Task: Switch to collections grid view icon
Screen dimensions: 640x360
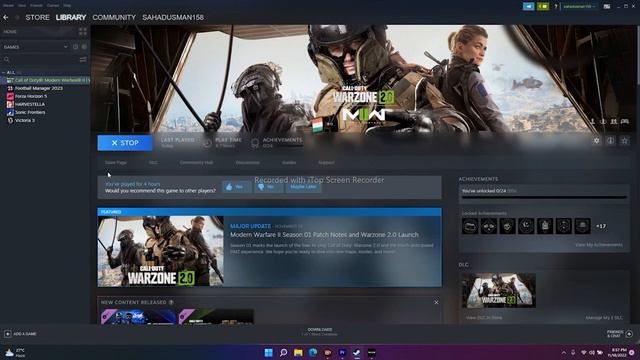Action: click(x=83, y=32)
